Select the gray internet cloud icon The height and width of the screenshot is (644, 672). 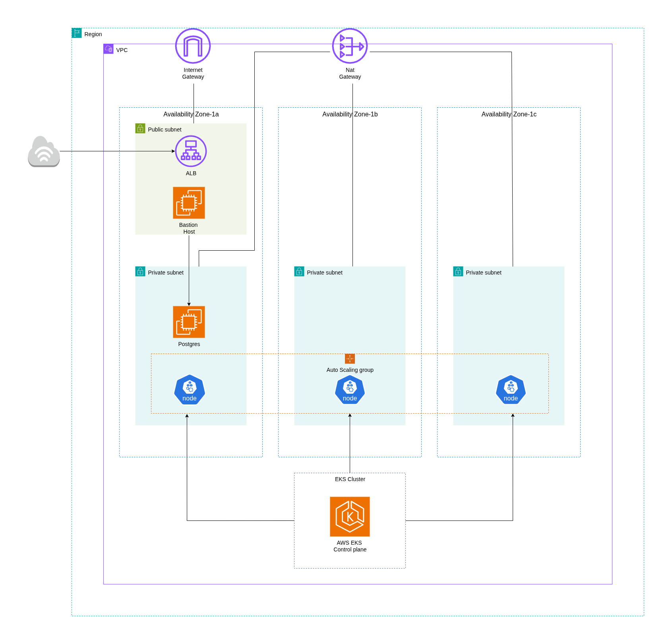click(44, 151)
